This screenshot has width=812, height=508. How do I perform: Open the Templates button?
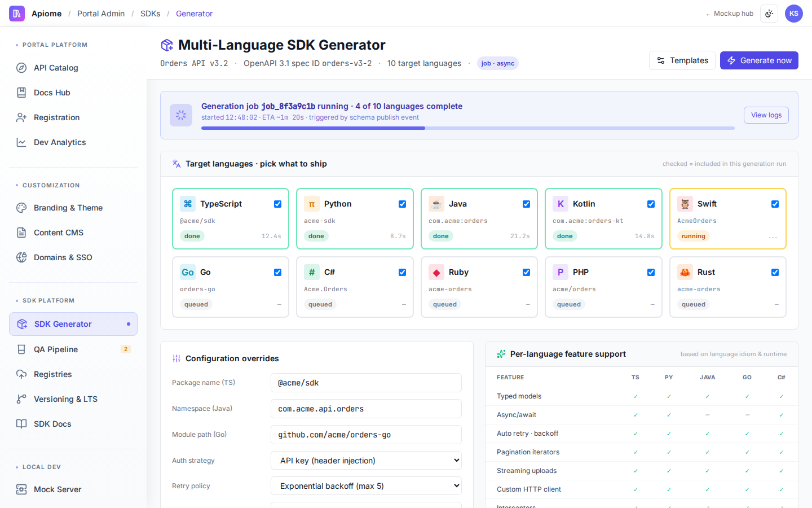682,60
